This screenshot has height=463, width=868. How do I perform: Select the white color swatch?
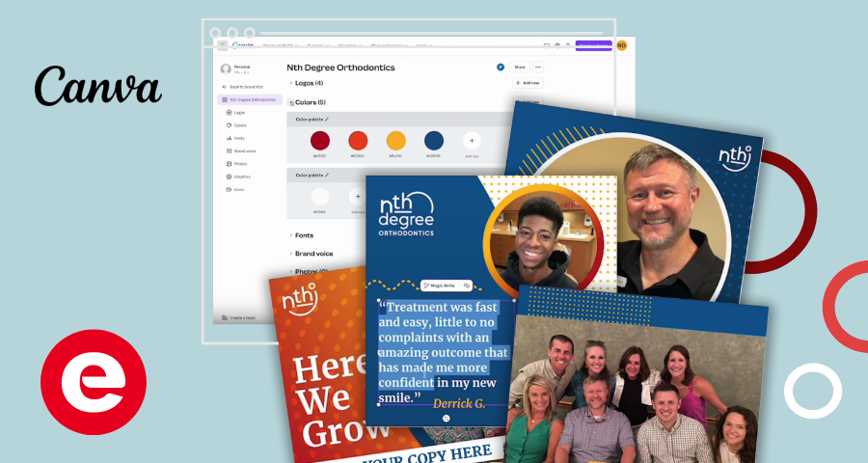click(x=320, y=197)
